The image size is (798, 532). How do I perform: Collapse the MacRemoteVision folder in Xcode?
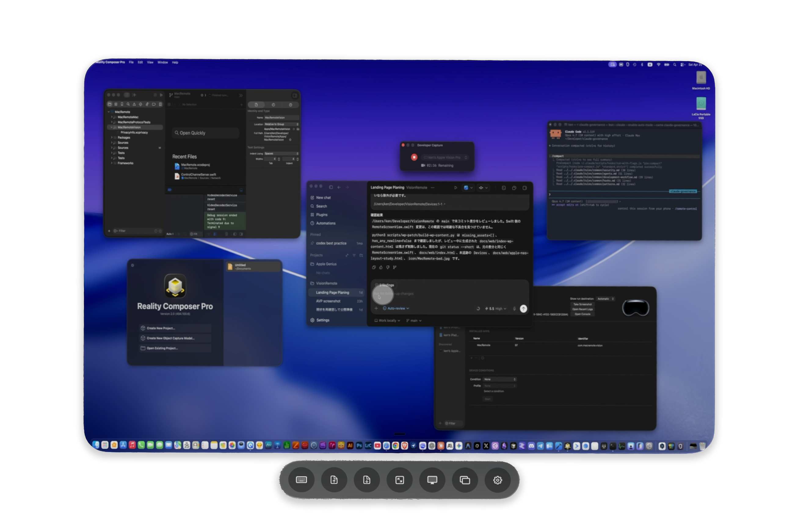(111, 127)
